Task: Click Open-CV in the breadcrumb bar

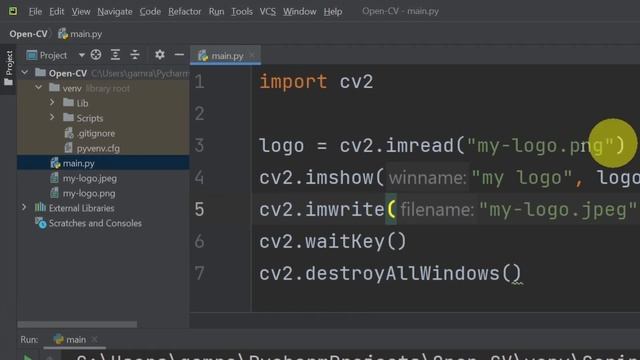Action: pos(28,34)
